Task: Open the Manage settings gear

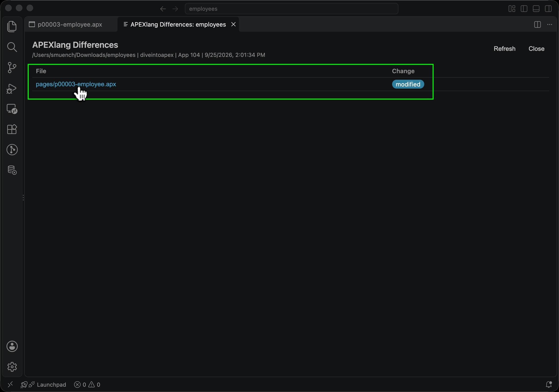Action: click(12, 367)
